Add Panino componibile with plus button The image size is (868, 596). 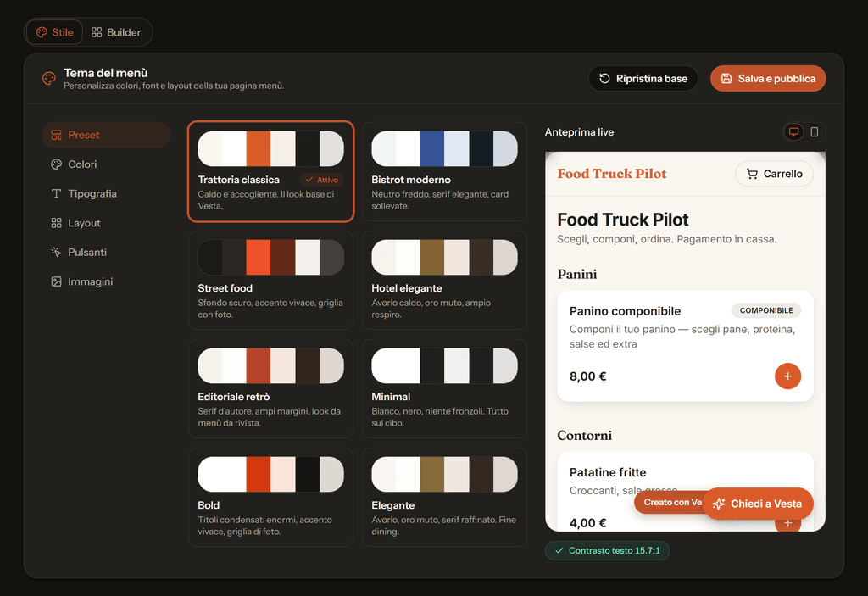click(x=787, y=376)
